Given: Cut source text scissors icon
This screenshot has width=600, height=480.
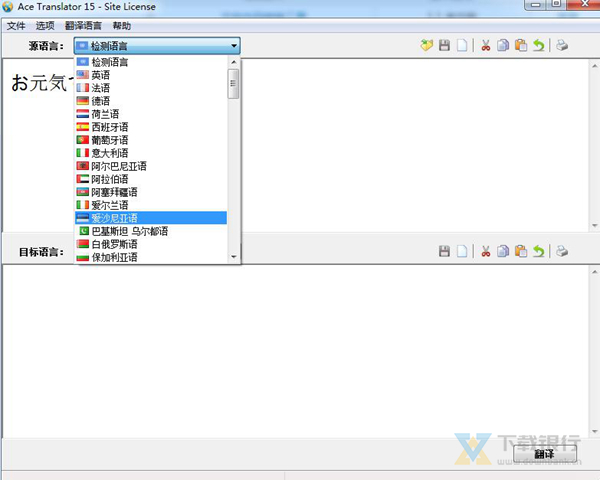Looking at the screenshot, I should click(486, 46).
